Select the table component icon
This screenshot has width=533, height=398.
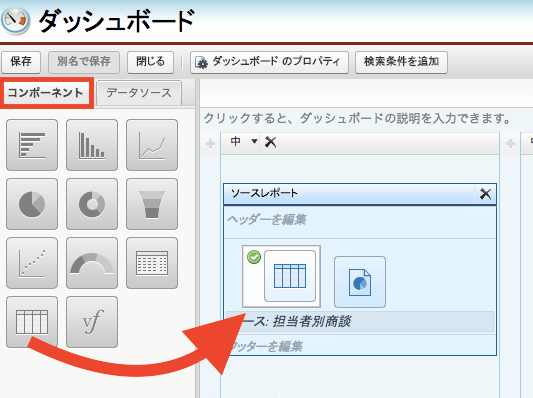pyautogui.click(x=32, y=322)
